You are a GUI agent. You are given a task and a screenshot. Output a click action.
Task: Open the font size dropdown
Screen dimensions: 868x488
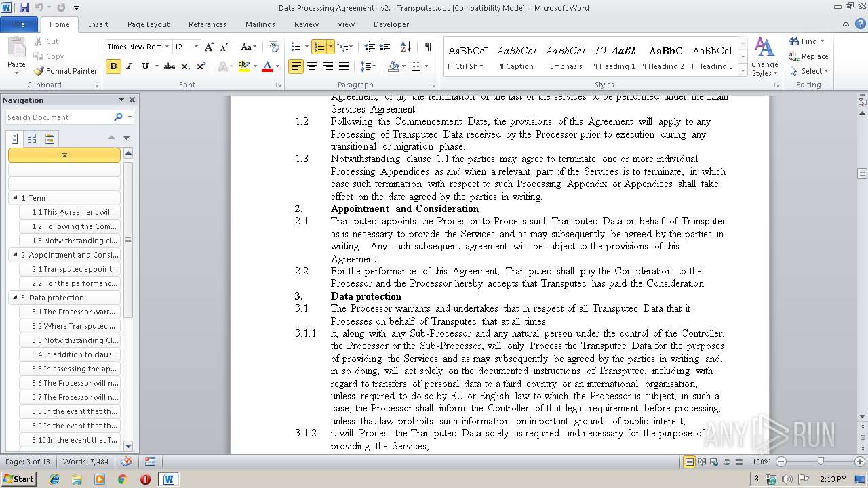tap(197, 47)
